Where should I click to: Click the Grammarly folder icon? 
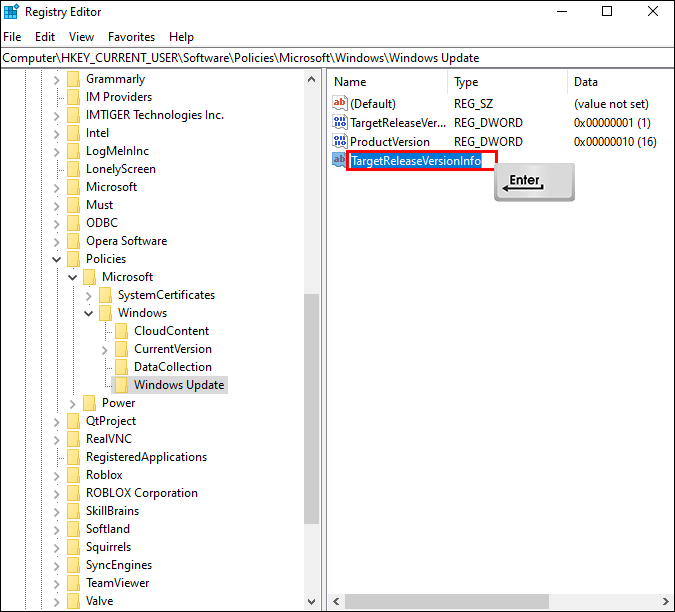74,79
